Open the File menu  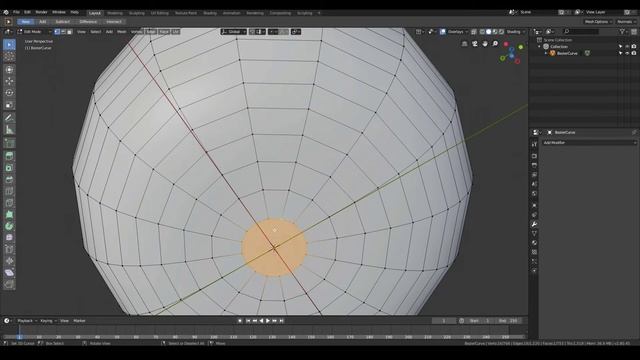16,12
